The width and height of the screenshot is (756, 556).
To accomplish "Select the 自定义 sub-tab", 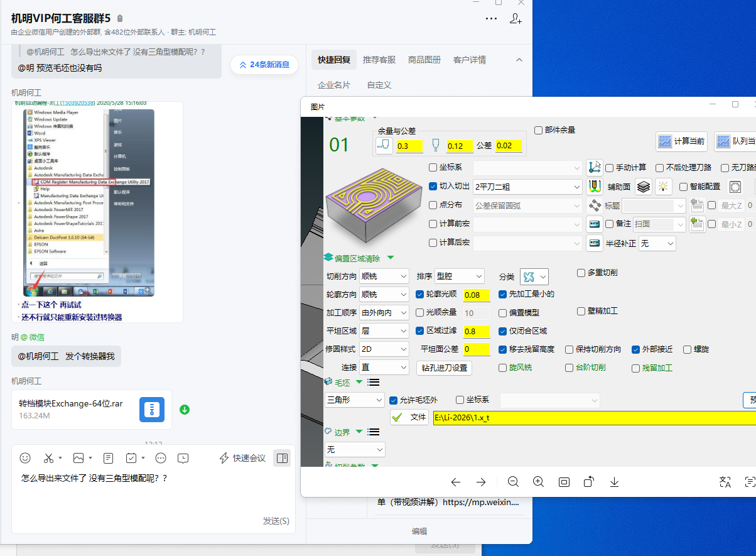I will point(379,85).
